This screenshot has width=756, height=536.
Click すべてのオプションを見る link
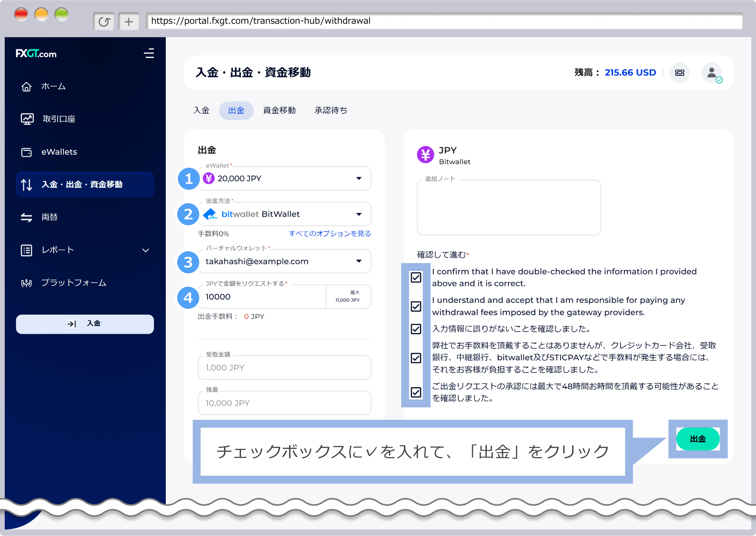tap(330, 234)
